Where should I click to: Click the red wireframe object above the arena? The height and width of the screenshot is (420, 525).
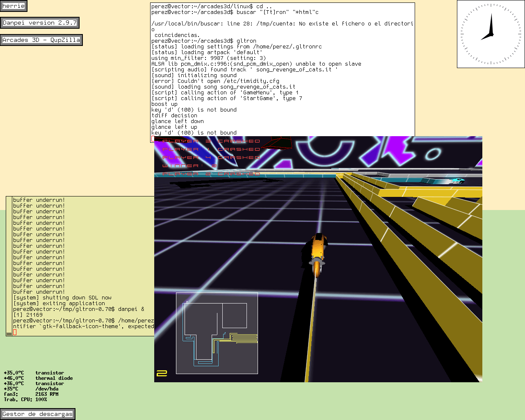[x=276, y=143]
